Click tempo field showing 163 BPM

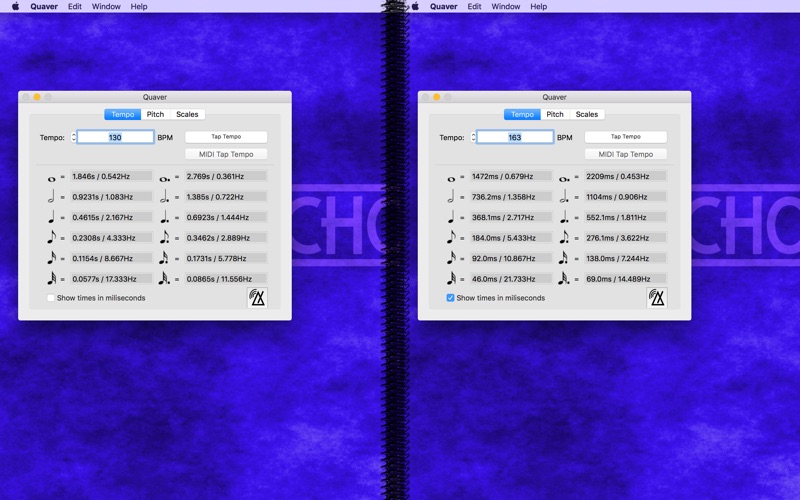(x=515, y=137)
